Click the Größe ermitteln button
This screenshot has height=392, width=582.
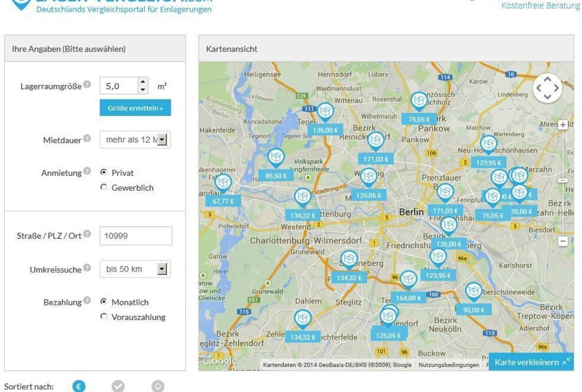coord(135,108)
